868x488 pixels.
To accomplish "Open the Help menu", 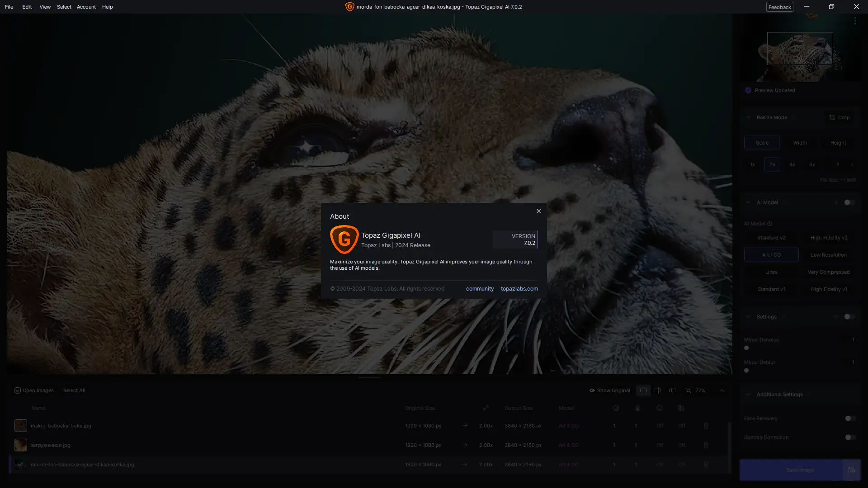I will point(107,7).
